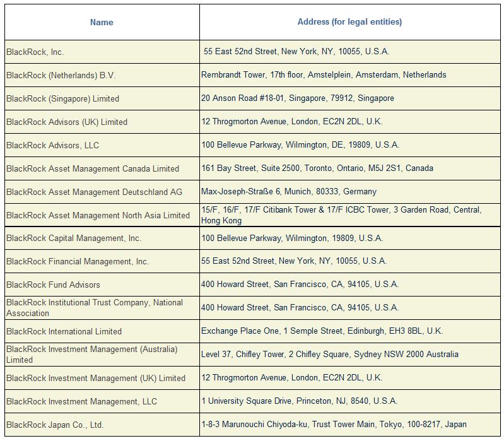Click the Max-Joseph-Straße 6 Munich address
Screen dimensions: 504x441
pyautogui.click(x=289, y=192)
